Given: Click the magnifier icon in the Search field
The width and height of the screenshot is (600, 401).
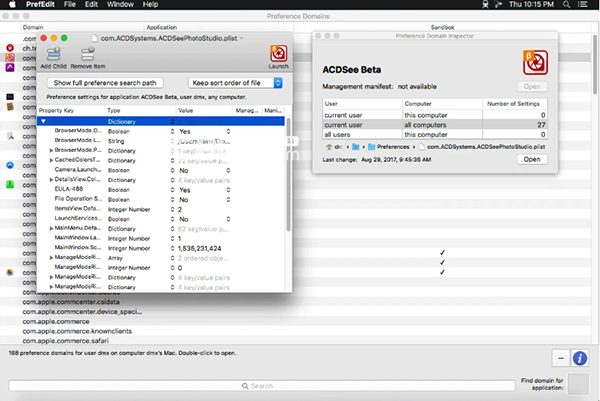Looking at the screenshot, I should click(x=245, y=386).
